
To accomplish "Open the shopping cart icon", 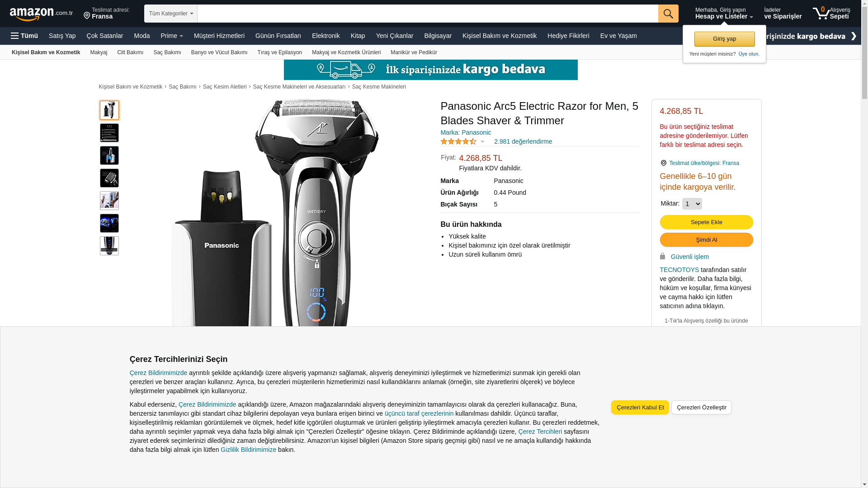I will tap(821, 13).
